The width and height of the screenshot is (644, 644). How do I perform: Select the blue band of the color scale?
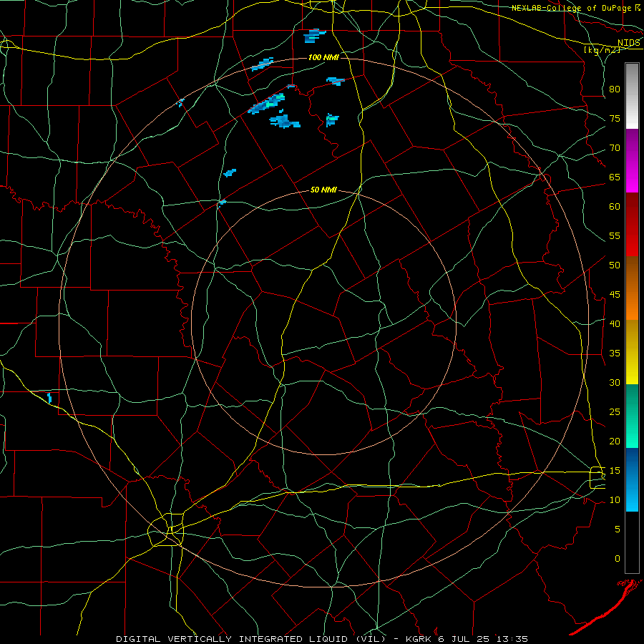click(632, 479)
